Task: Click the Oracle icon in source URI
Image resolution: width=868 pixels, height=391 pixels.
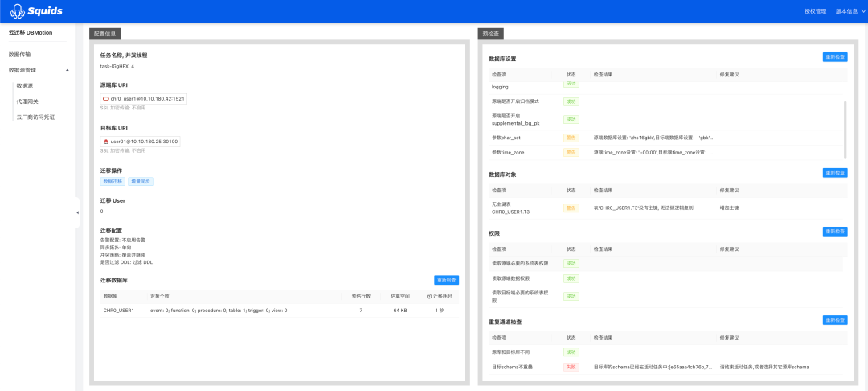Action: [106, 99]
